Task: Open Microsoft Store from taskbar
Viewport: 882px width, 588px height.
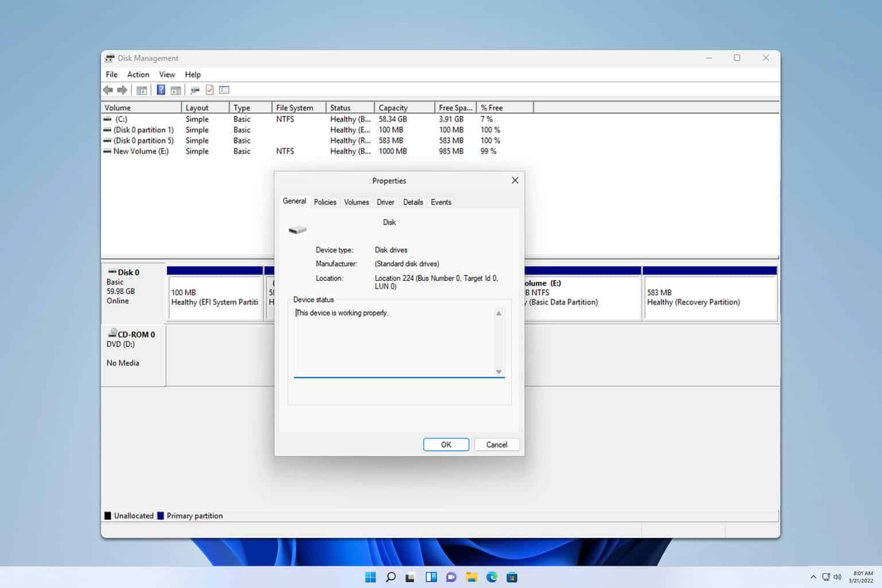Action: point(512,577)
